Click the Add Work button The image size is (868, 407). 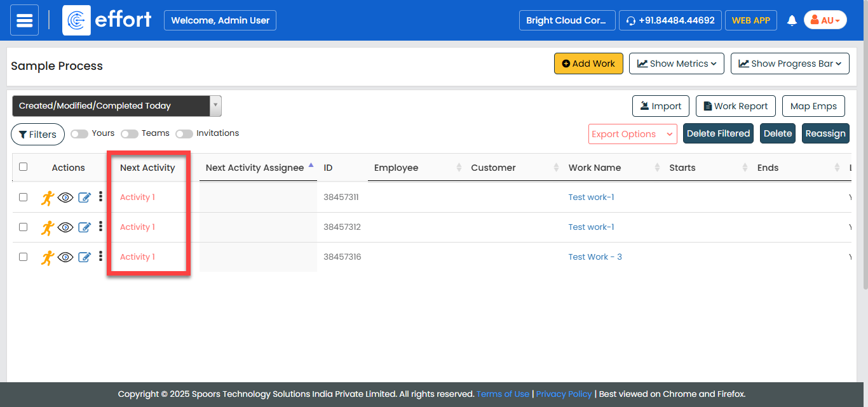pos(588,63)
